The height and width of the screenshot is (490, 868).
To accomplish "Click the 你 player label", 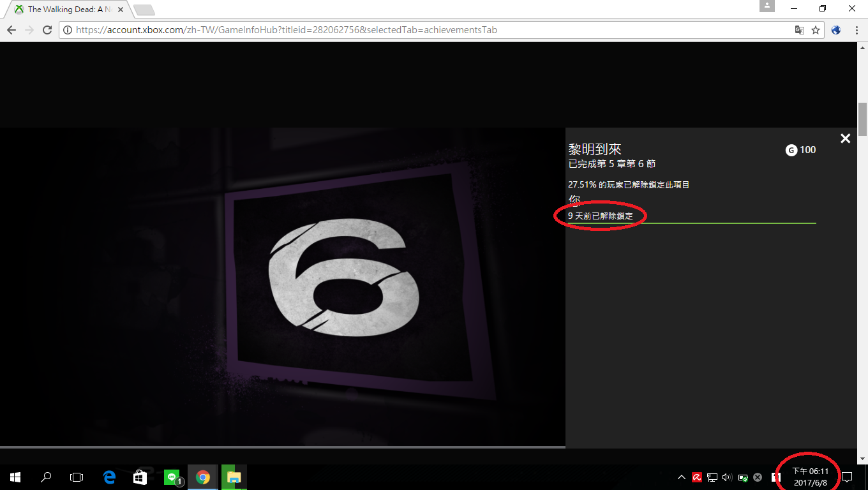I will click(574, 200).
